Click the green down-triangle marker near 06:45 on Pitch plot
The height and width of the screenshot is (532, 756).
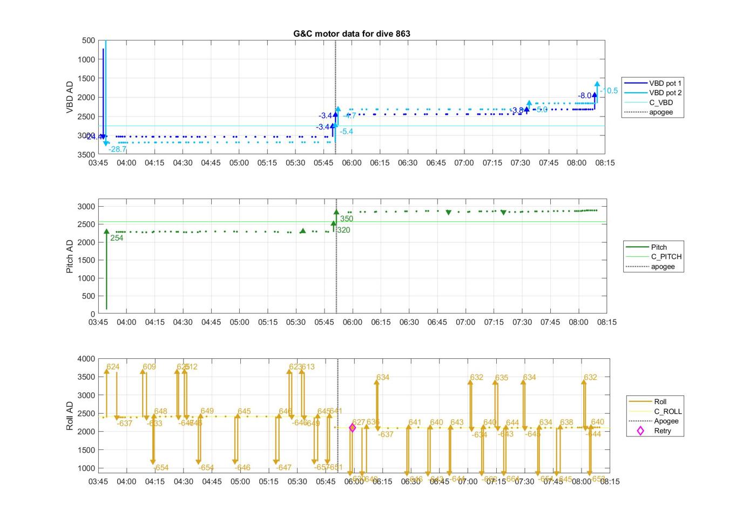449,213
